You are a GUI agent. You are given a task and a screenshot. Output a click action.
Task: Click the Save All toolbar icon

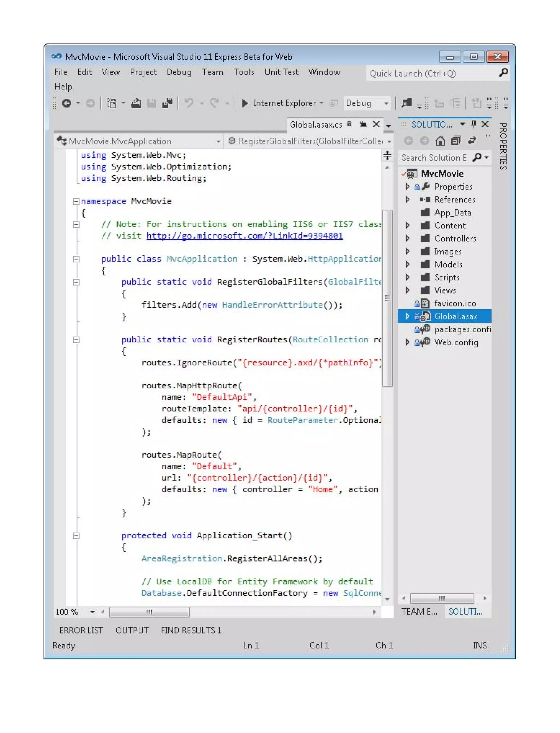167,103
